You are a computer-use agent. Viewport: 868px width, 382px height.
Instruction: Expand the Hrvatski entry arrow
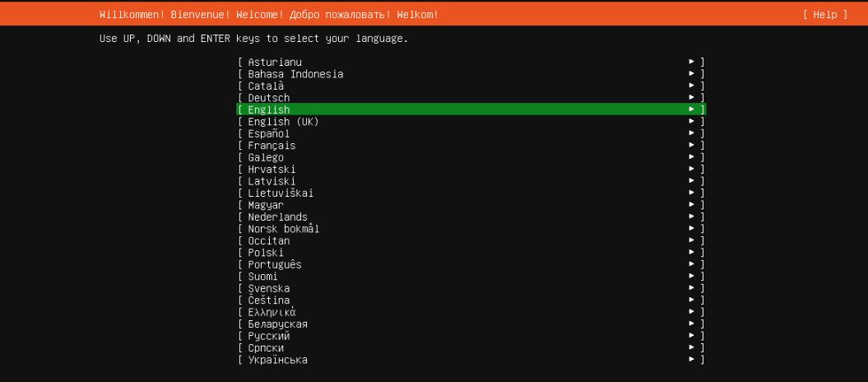tap(692, 170)
